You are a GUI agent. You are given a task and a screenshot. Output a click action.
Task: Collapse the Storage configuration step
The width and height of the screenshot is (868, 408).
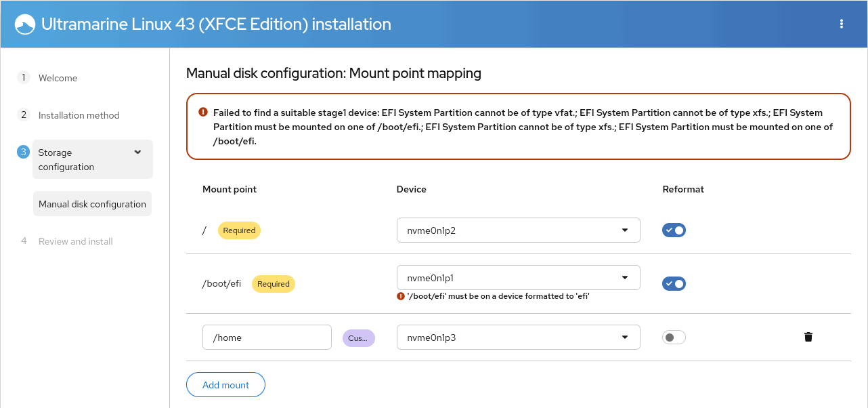click(138, 152)
